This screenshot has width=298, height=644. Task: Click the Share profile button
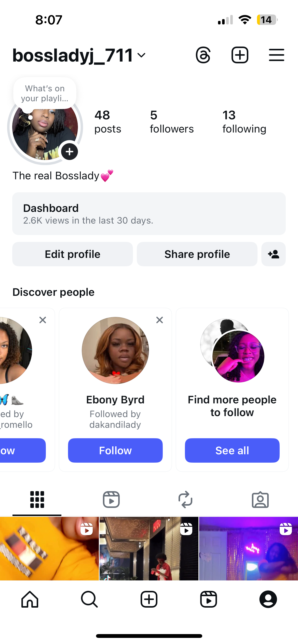pos(197,254)
